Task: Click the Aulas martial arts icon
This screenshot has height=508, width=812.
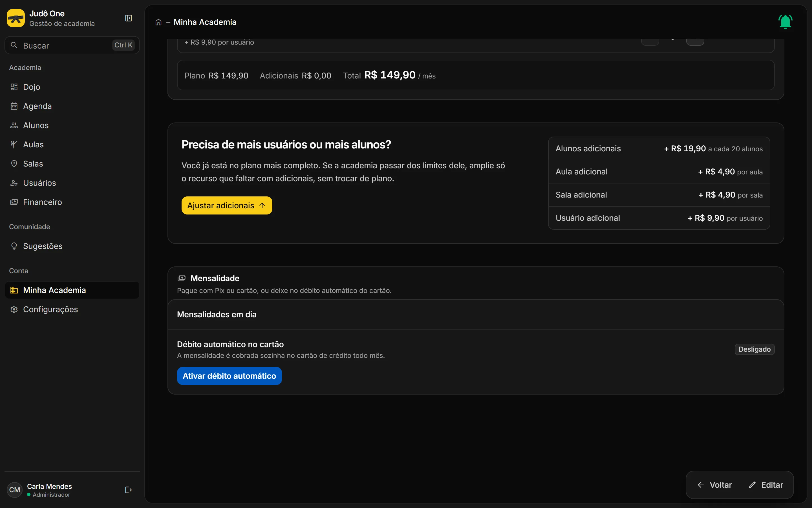Action: coord(14,144)
